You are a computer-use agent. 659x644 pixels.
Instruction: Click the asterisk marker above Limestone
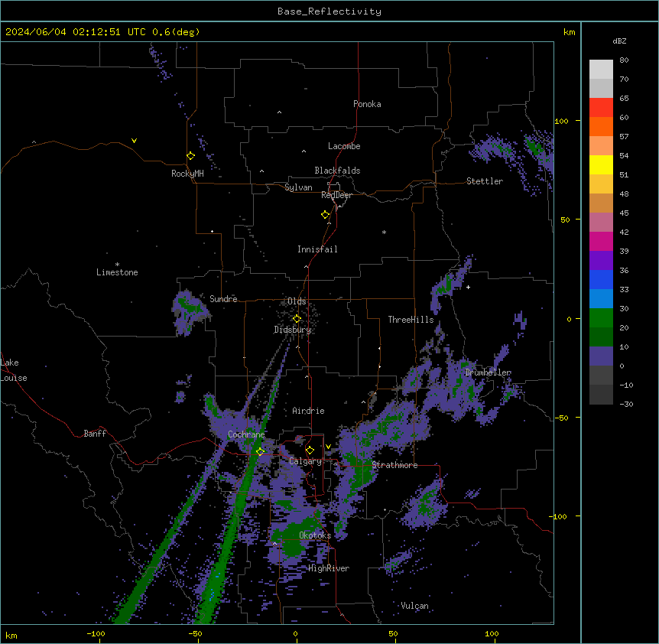pos(117,265)
